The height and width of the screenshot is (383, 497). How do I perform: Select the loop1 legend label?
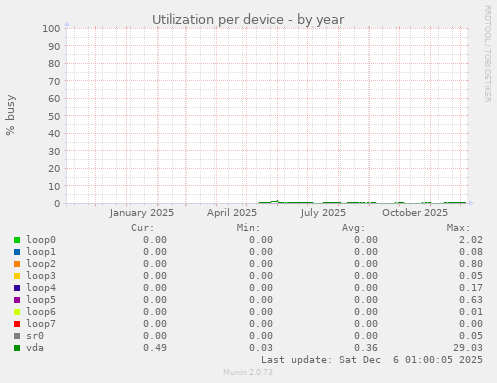(x=41, y=252)
